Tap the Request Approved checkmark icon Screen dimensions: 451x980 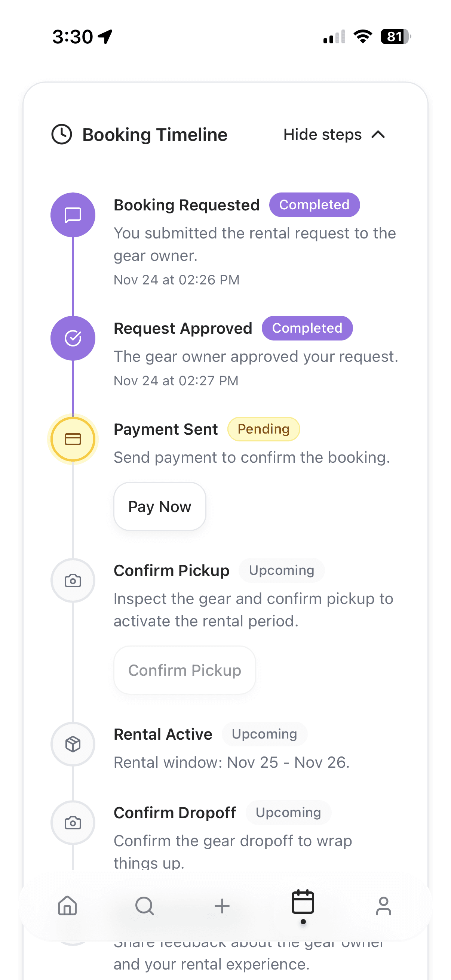tap(73, 338)
